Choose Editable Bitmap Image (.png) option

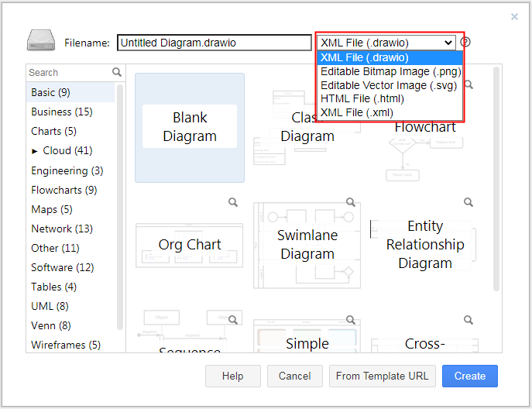pos(390,71)
